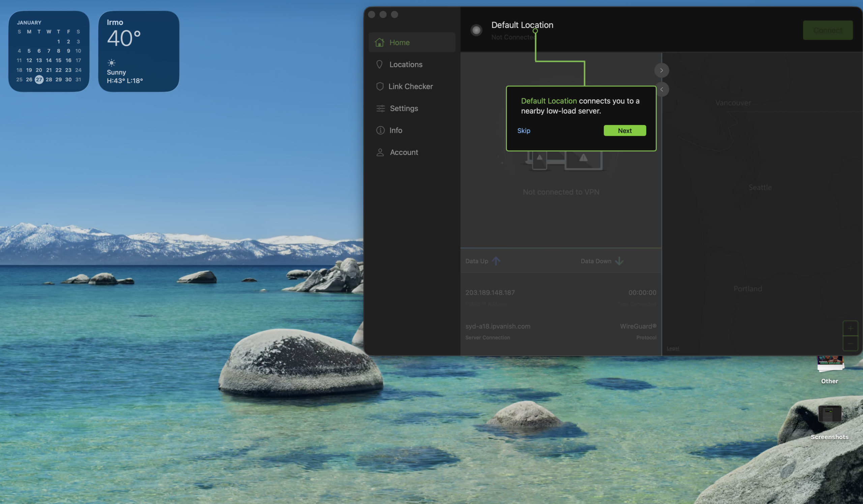Click the connection status circle indicator
This screenshot has width=863, height=504.
(x=476, y=30)
